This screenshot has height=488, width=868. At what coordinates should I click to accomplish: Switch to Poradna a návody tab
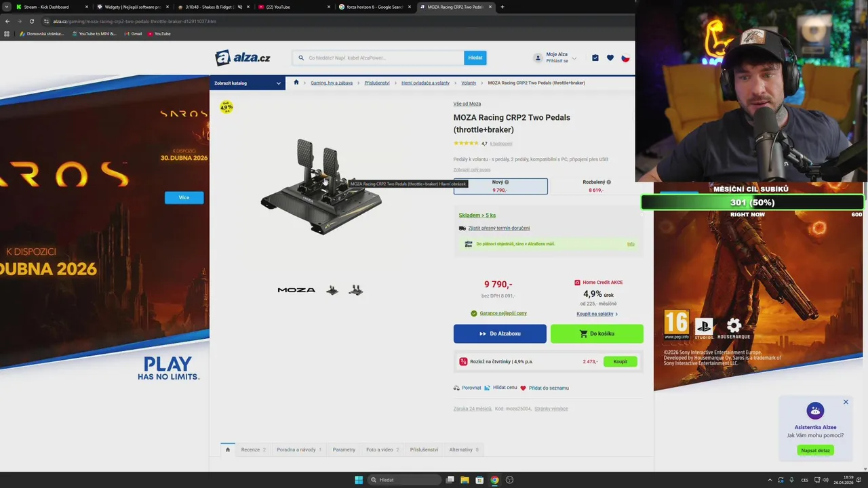(299, 449)
